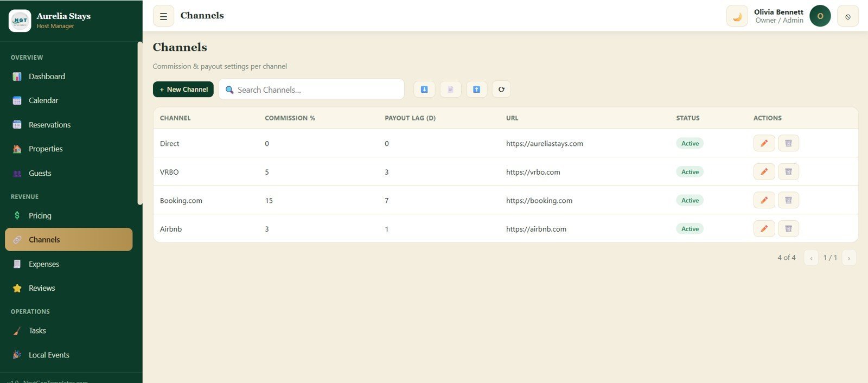This screenshot has width=868, height=383.
Task: Click the Search Channels input field
Action: (x=311, y=90)
